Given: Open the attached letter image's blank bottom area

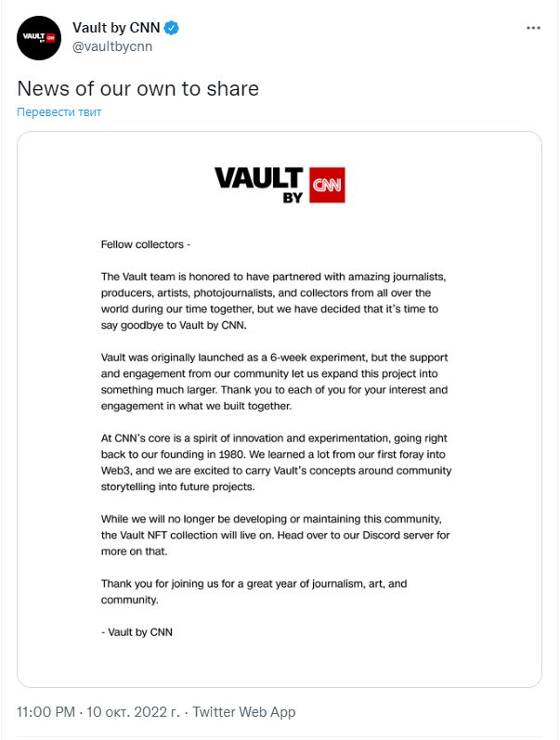Looking at the screenshot, I should [280, 663].
